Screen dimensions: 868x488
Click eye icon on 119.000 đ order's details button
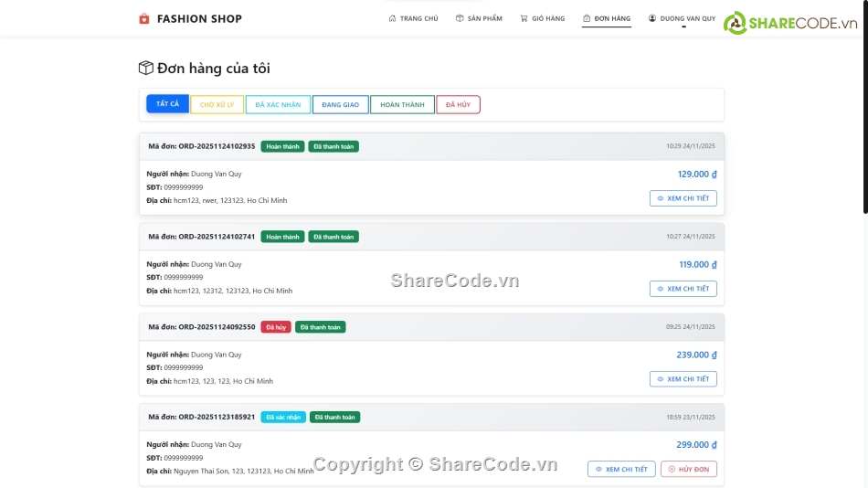(x=660, y=289)
